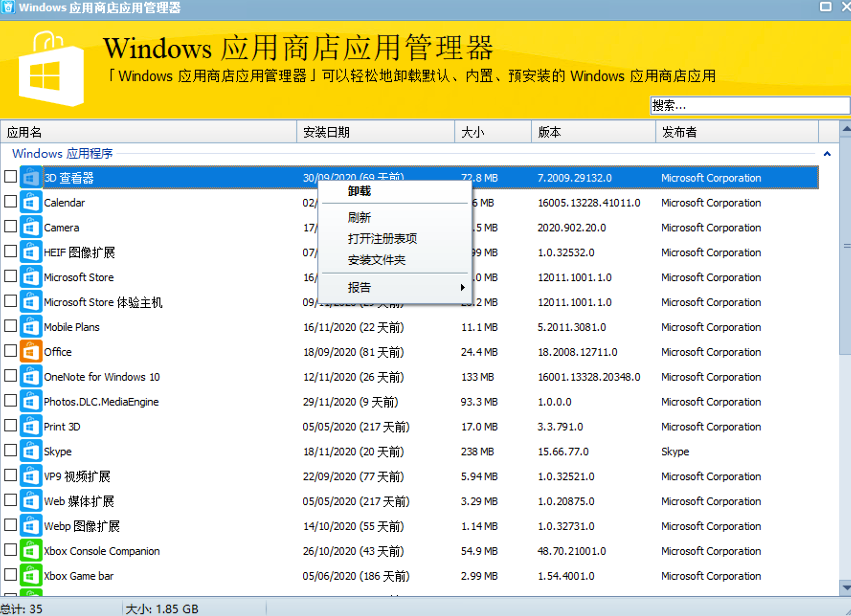Image resolution: width=851 pixels, height=616 pixels.
Task: Click the 3D 查看器 app icon
Action: coord(31,177)
